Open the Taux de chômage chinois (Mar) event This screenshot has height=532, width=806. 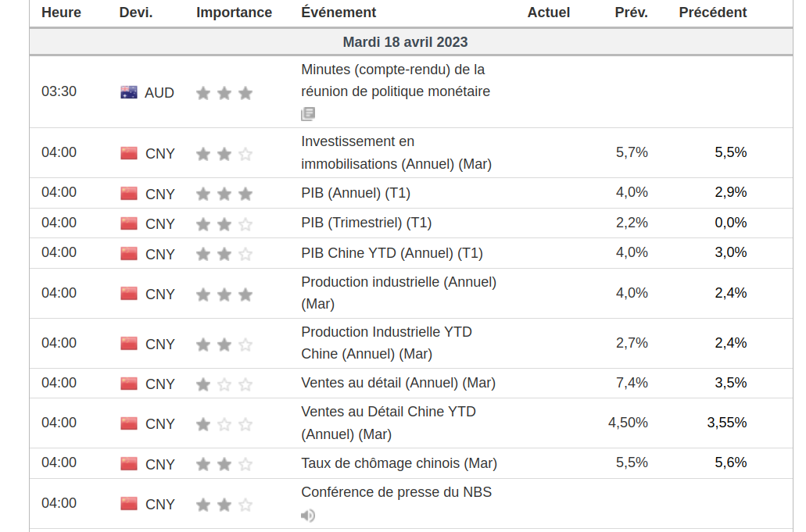point(399,463)
